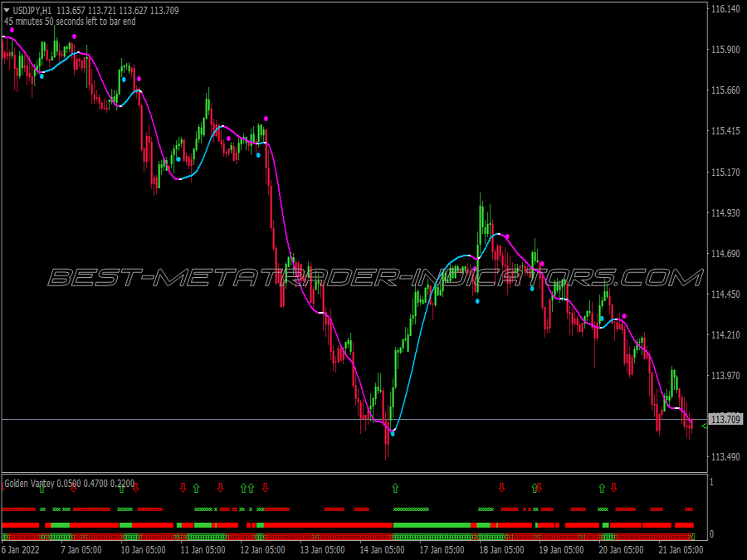Select the USDJPY,H1 symbol title text
This screenshot has height=560, width=747.
(x=32, y=10)
